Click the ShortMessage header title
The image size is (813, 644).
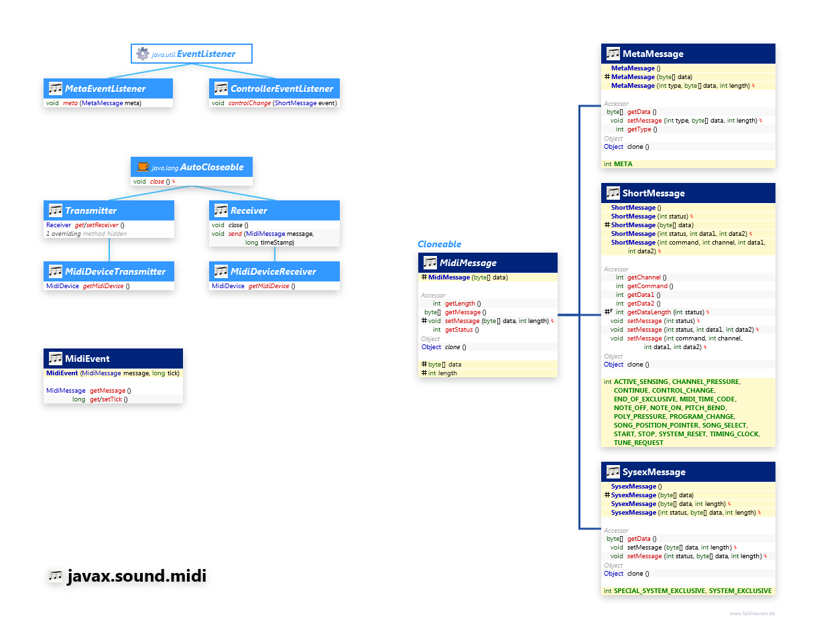653,193
